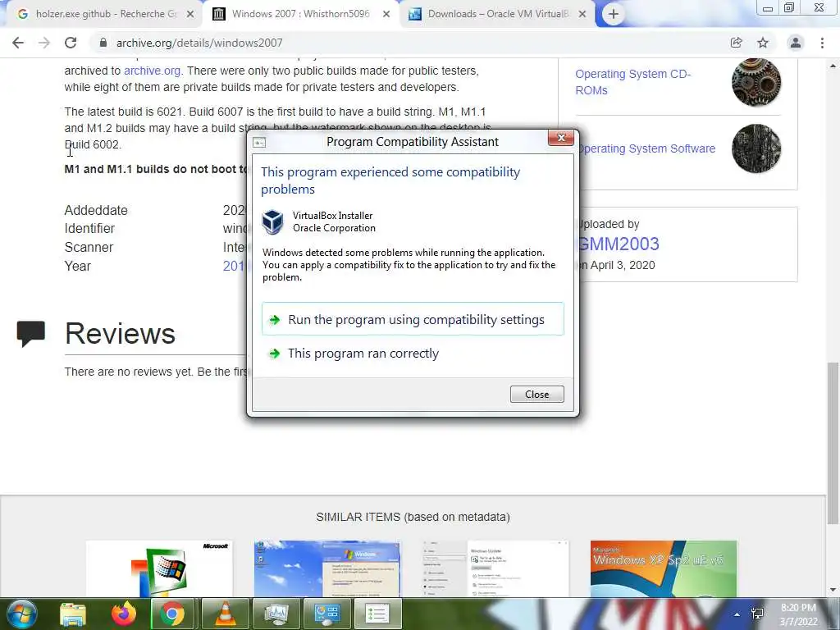
Task: Click the Addeddate metadata label
Action: tap(96, 211)
